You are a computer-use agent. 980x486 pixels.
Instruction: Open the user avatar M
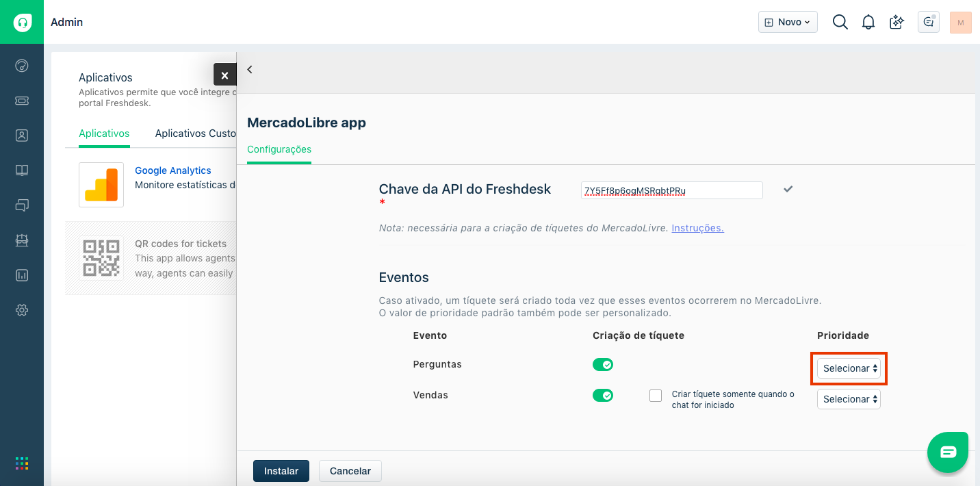[961, 22]
